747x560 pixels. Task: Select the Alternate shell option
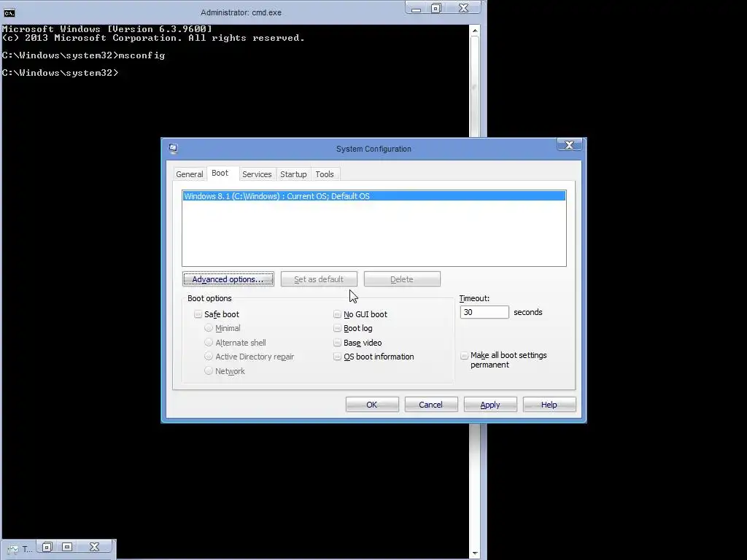point(208,343)
